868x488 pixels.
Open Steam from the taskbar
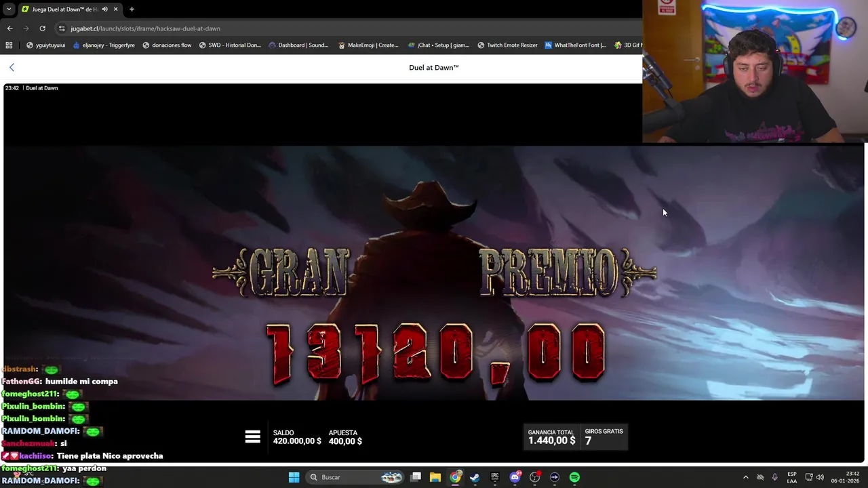click(475, 477)
